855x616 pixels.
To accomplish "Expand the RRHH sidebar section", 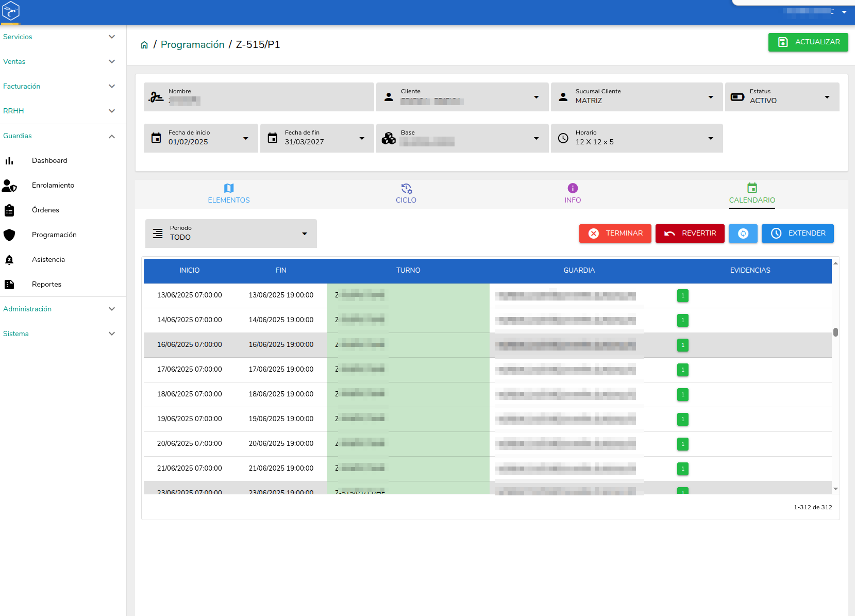I will [x=63, y=111].
